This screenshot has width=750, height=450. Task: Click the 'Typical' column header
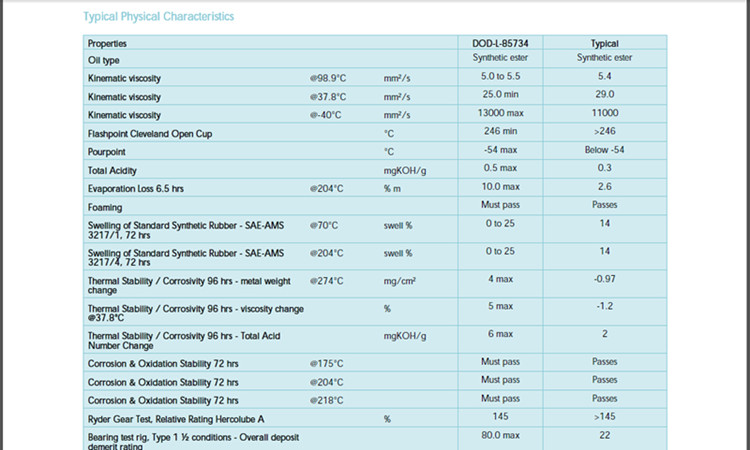click(x=605, y=44)
